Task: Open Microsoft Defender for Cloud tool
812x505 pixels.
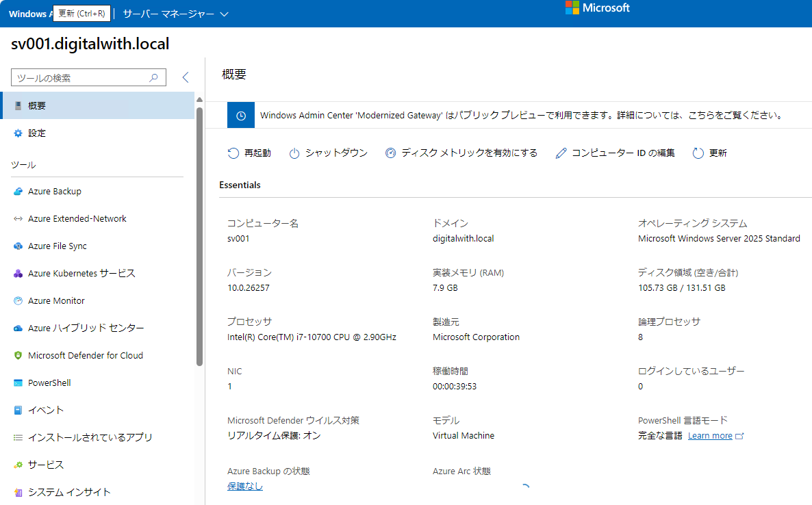Action: (x=97, y=355)
